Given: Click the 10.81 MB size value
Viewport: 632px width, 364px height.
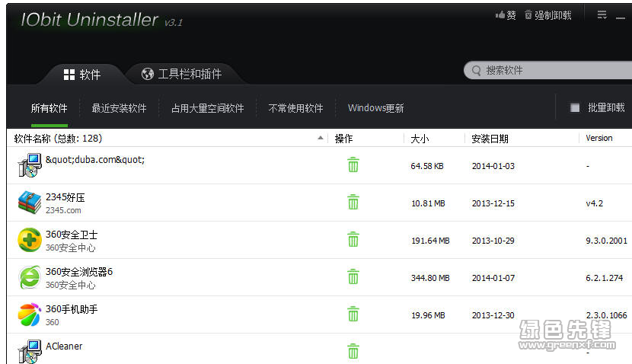Looking at the screenshot, I should (428, 203).
